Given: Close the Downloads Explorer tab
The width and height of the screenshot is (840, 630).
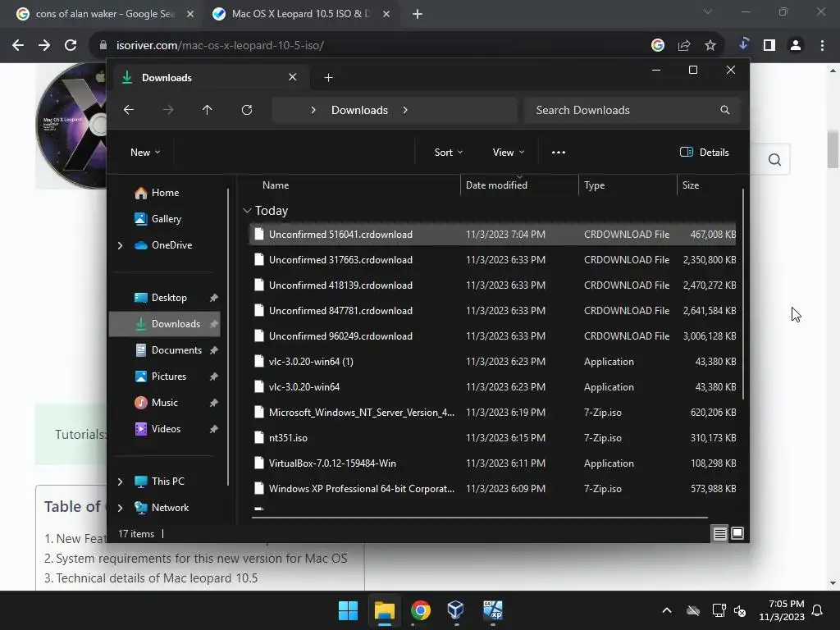Looking at the screenshot, I should pyautogui.click(x=293, y=77).
